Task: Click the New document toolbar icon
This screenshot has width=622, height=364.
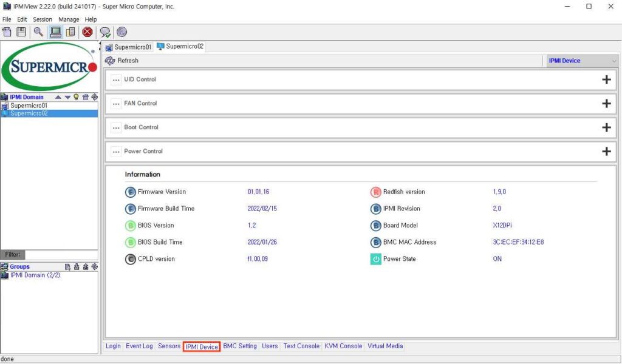Action: [7, 32]
